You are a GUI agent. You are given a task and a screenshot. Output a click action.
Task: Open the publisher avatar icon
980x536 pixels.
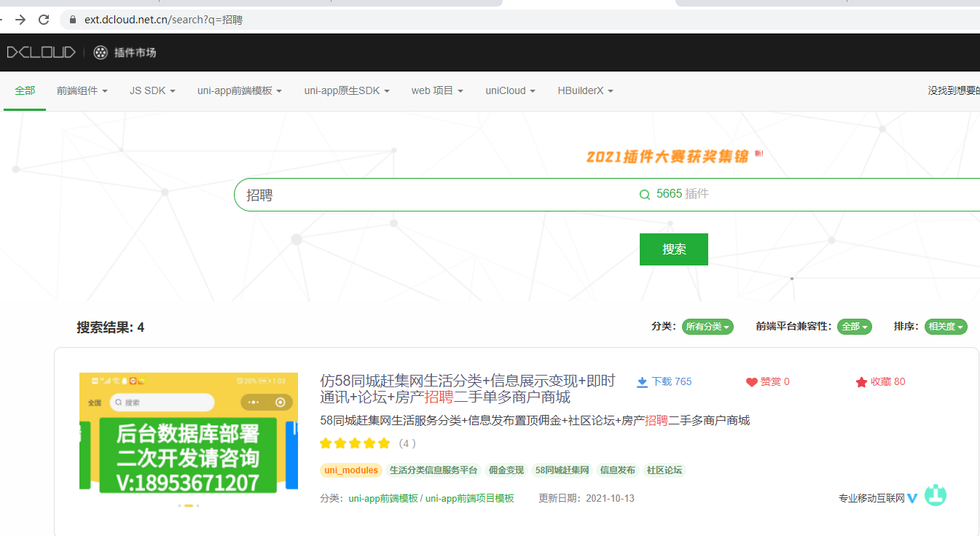pyautogui.click(x=936, y=496)
